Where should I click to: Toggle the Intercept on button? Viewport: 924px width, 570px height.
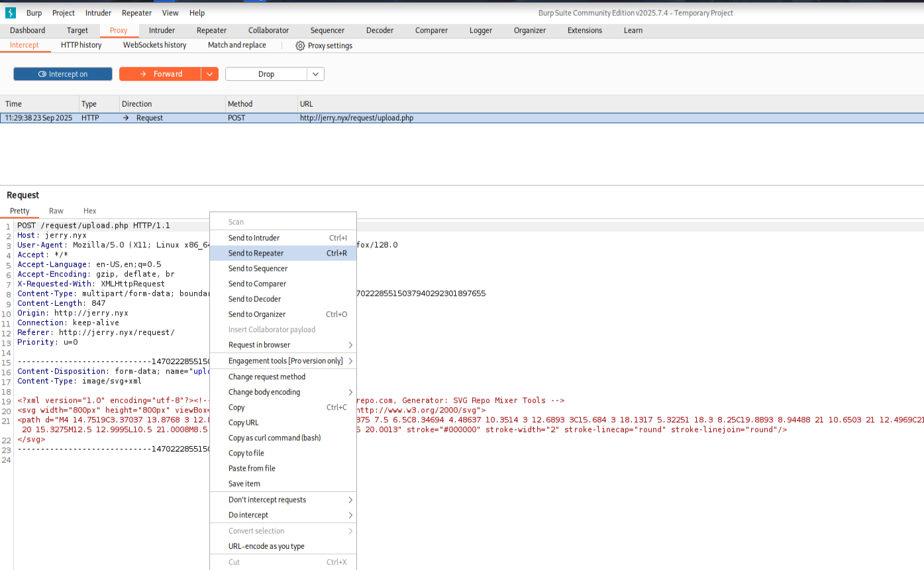point(63,74)
